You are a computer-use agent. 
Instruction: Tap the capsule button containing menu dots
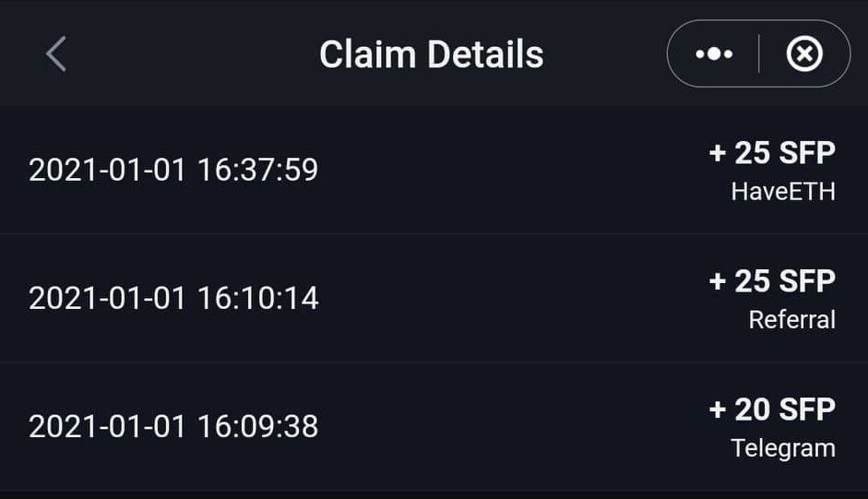click(758, 53)
